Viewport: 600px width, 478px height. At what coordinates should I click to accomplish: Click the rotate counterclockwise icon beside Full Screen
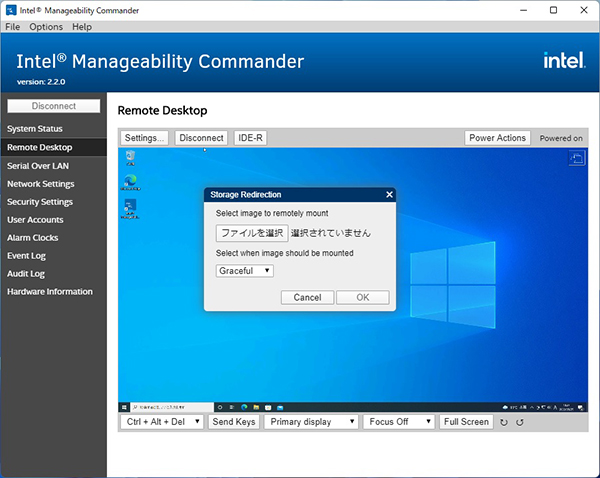504,422
